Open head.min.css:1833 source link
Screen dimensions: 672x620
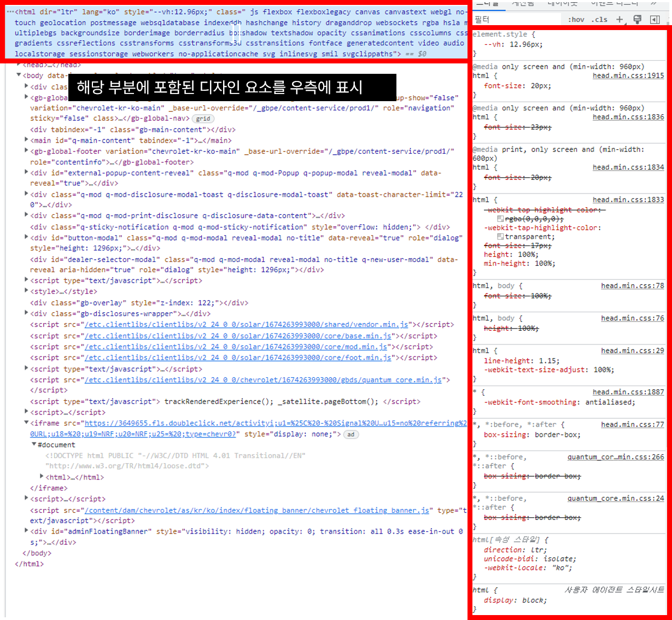628,200
